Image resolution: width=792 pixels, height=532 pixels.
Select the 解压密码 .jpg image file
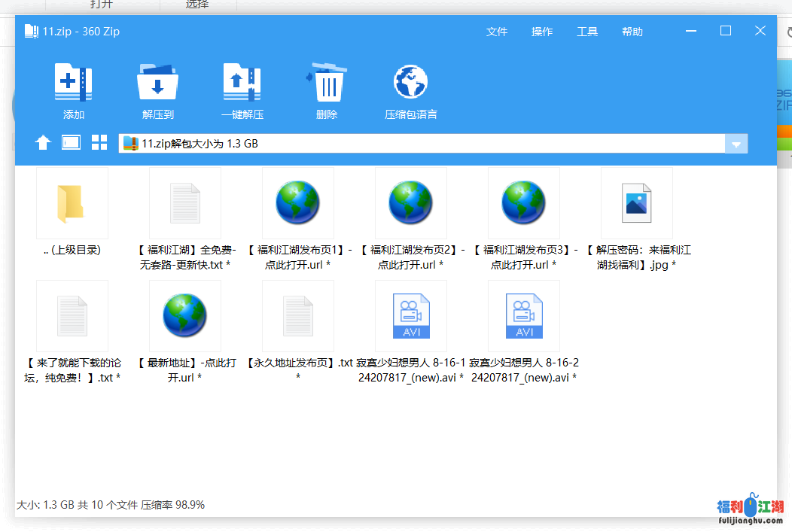coord(636,203)
